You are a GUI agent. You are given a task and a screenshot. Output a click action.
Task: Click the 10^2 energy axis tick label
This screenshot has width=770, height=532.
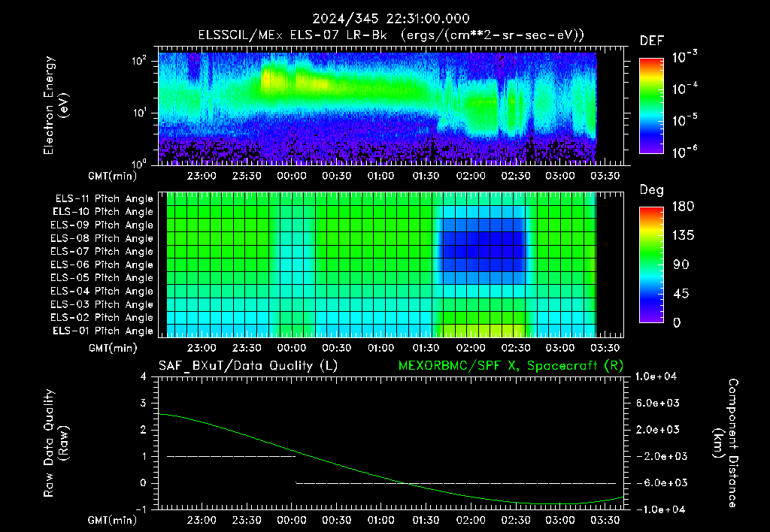(x=139, y=61)
